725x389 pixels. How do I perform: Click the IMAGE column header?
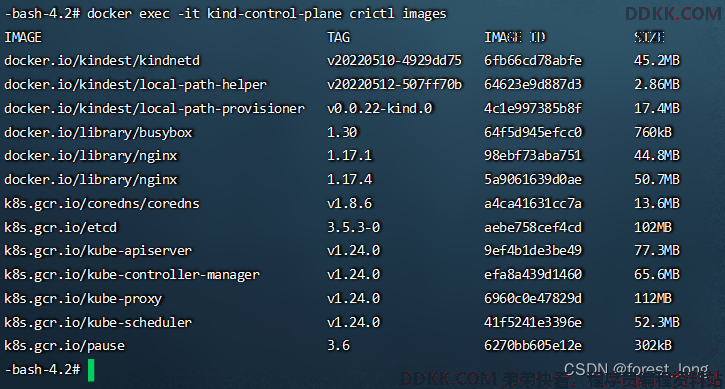click(x=23, y=37)
